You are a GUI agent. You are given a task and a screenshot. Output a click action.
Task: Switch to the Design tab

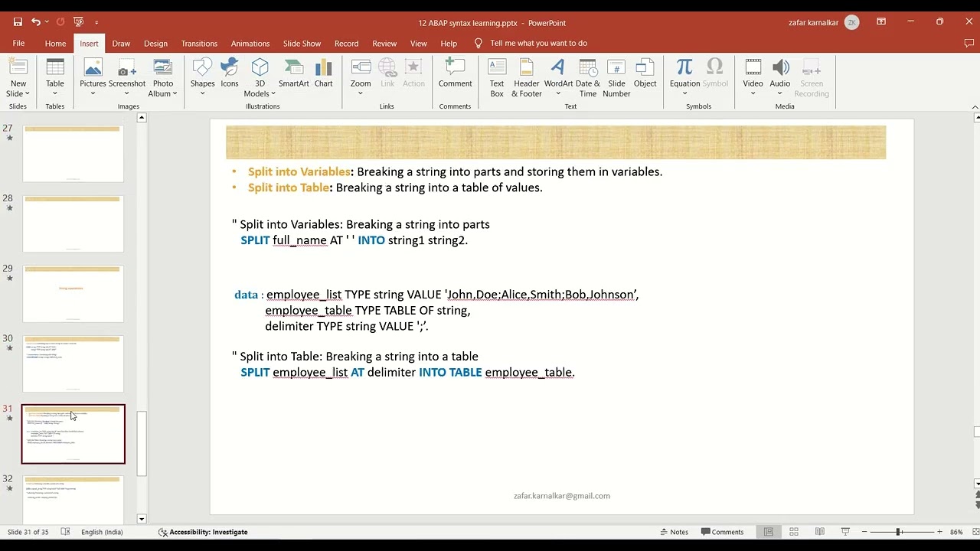155,44
